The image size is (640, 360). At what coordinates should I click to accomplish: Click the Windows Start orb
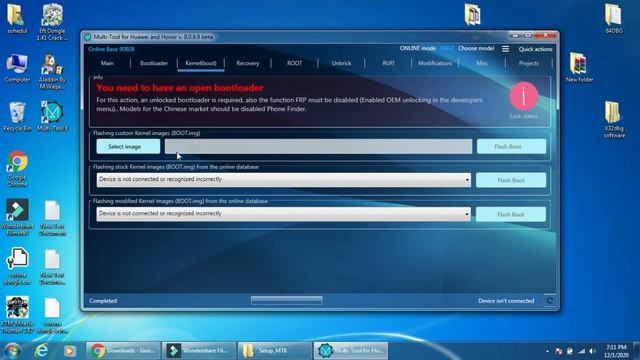click(12, 351)
